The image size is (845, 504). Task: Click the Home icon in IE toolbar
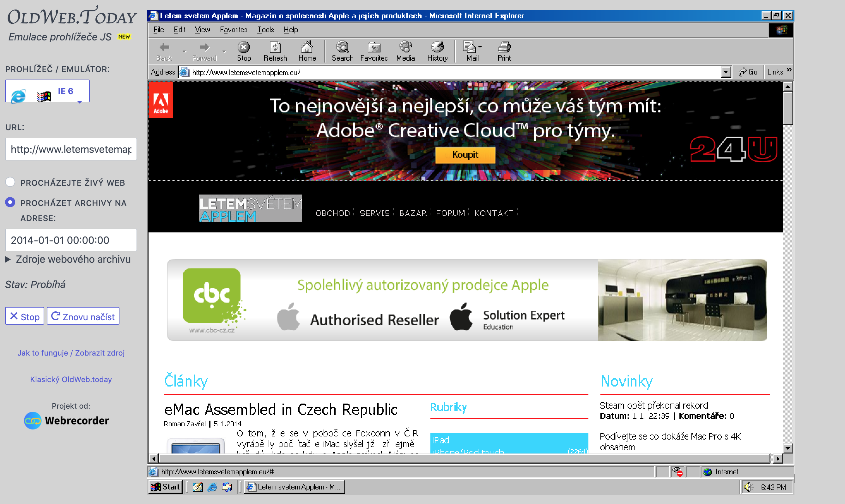pyautogui.click(x=307, y=48)
